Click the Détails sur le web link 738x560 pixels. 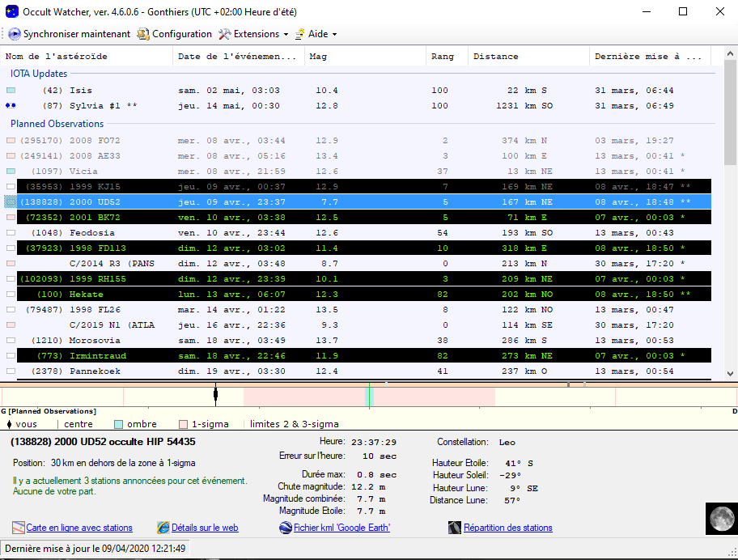(205, 528)
